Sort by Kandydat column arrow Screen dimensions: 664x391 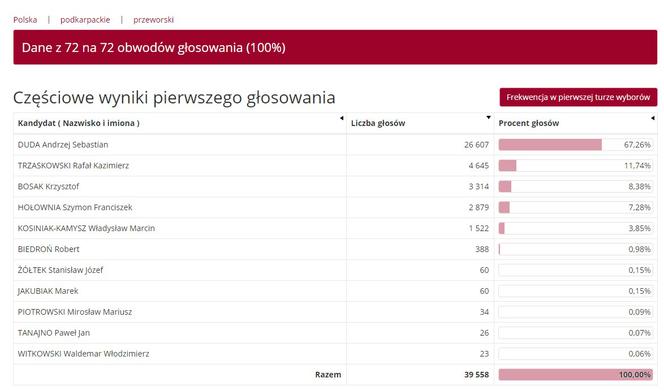point(341,118)
